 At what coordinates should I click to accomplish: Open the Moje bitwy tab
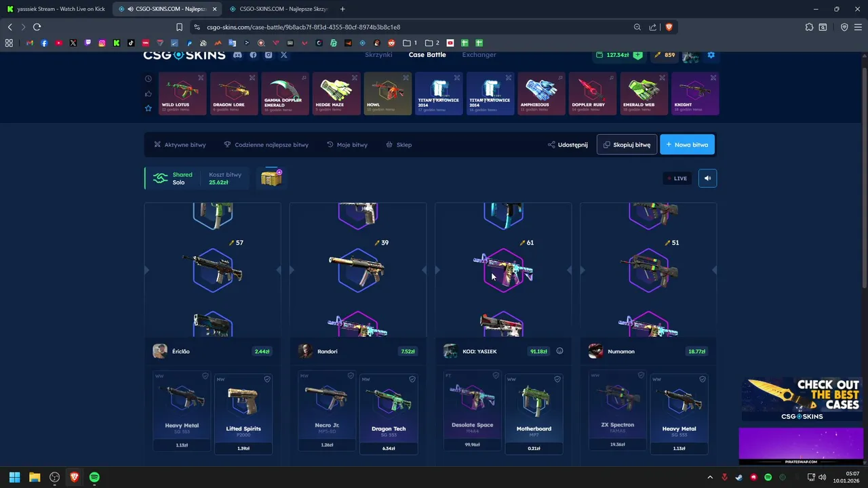tap(347, 144)
